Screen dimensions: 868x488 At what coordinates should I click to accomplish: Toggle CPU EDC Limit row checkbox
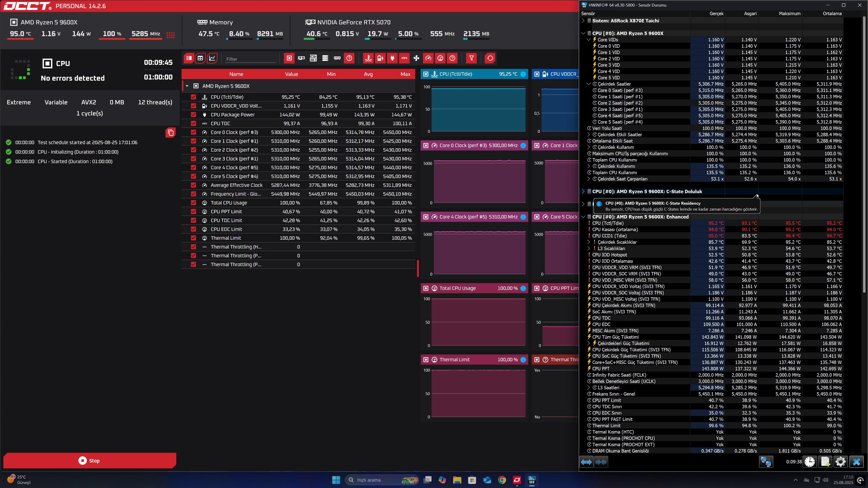pyautogui.click(x=193, y=229)
